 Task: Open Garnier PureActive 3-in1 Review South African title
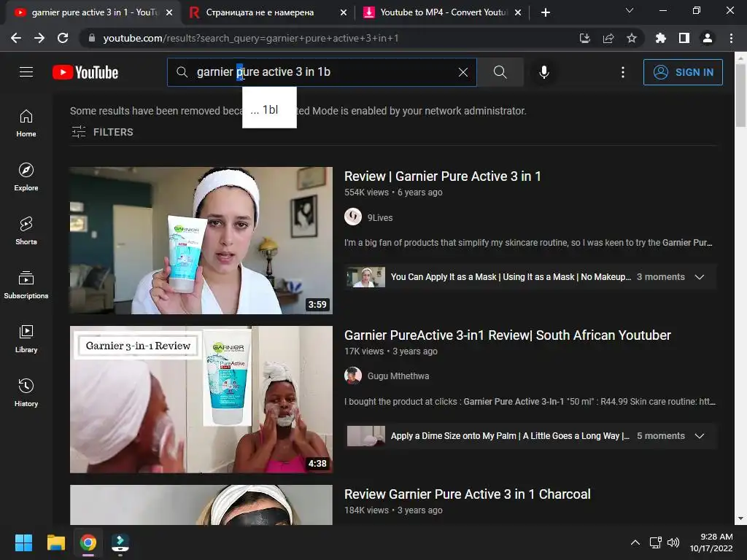(508, 335)
